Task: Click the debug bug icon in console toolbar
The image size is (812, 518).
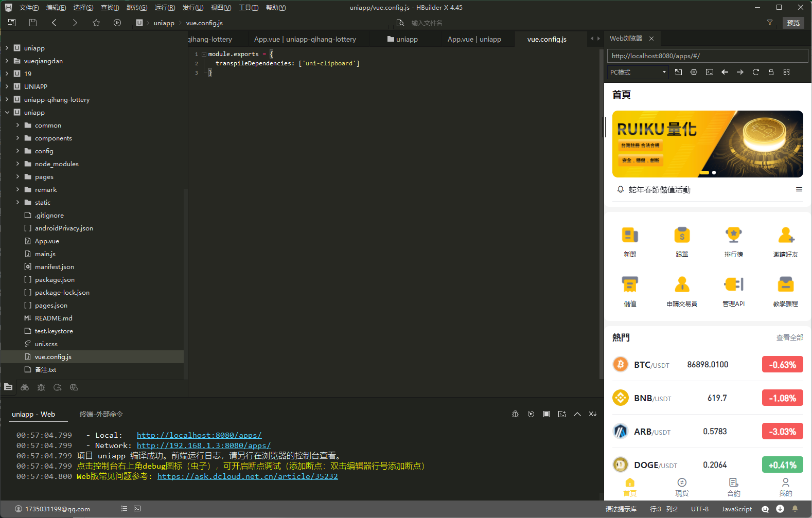Action: coord(515,414)
